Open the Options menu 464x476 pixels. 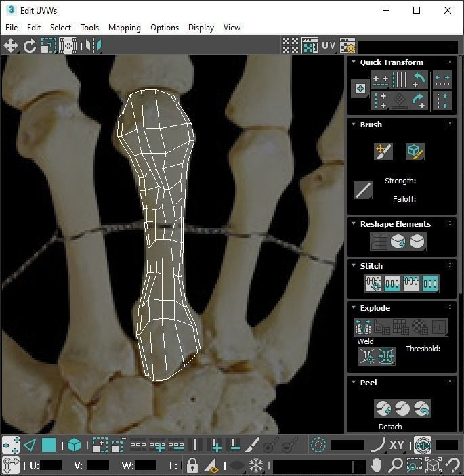tap(165, 28)
